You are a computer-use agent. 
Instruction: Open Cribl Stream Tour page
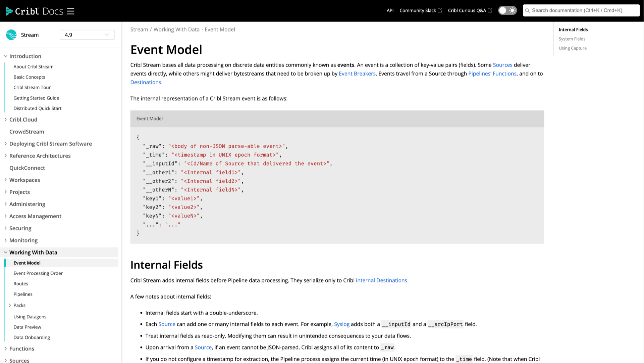point(32,87)
